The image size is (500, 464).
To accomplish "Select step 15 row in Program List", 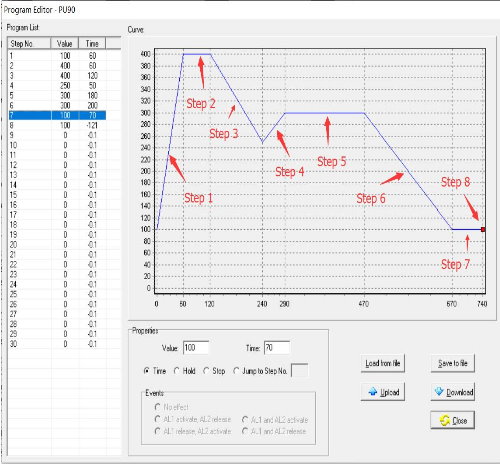I will [x=57, y=195].
